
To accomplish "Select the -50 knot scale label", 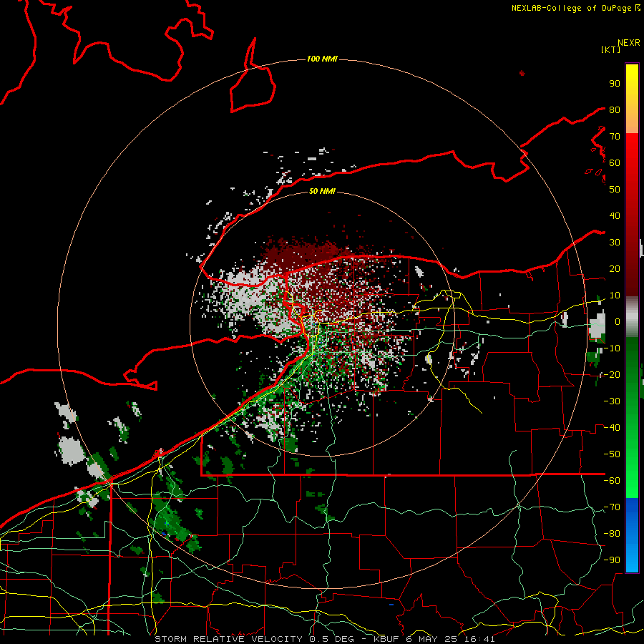I will point(612,454).
